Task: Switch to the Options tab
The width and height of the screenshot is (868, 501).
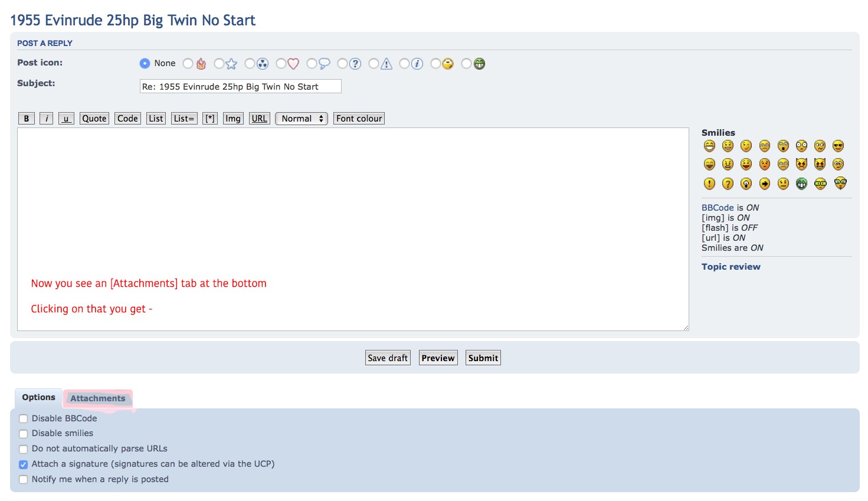Action: coord(38,398)
